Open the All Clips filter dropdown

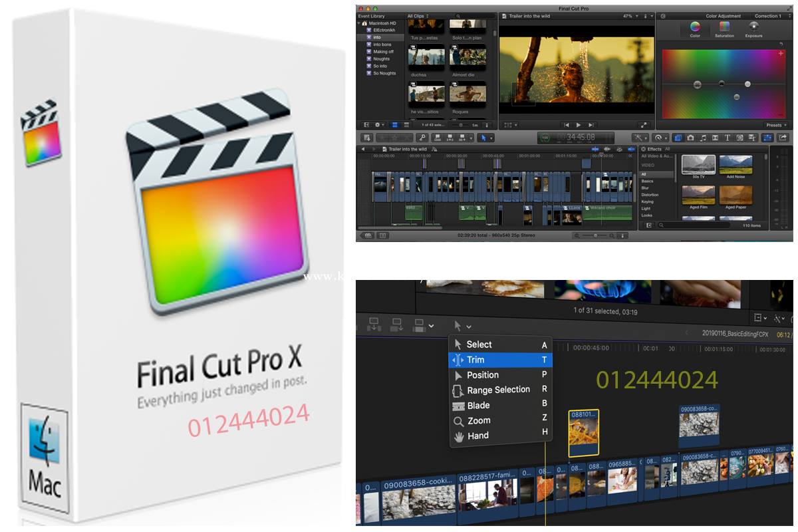point(418,16)
